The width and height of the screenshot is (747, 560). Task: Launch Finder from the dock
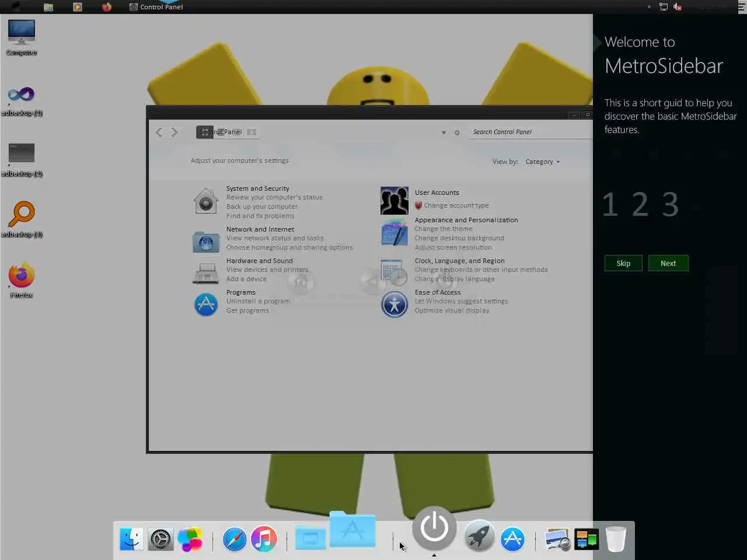(x=131, y=539)
